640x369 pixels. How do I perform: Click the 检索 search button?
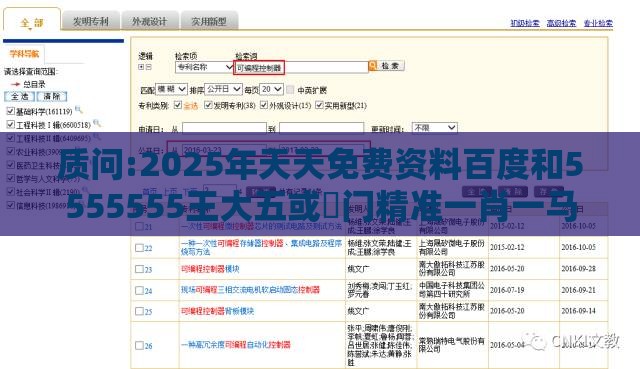click(390, 66)
